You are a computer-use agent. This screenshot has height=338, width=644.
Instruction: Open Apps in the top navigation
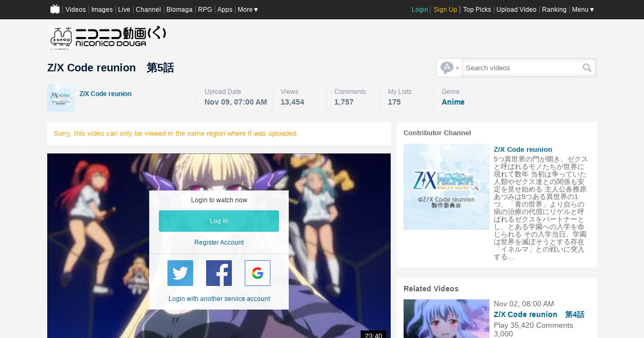[225, 10]
